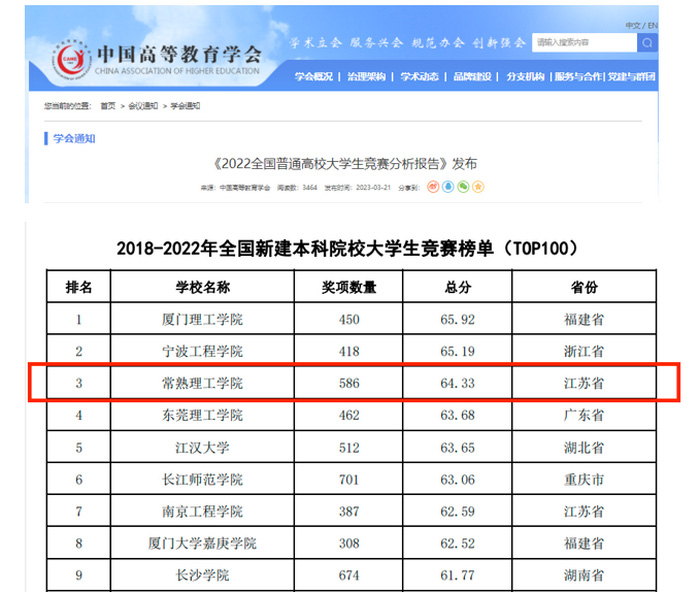The height and width of the screenshot is (592, 700).
Task: Share the article to Weibo
Action: pyautogui.click(x=433, y=187)
